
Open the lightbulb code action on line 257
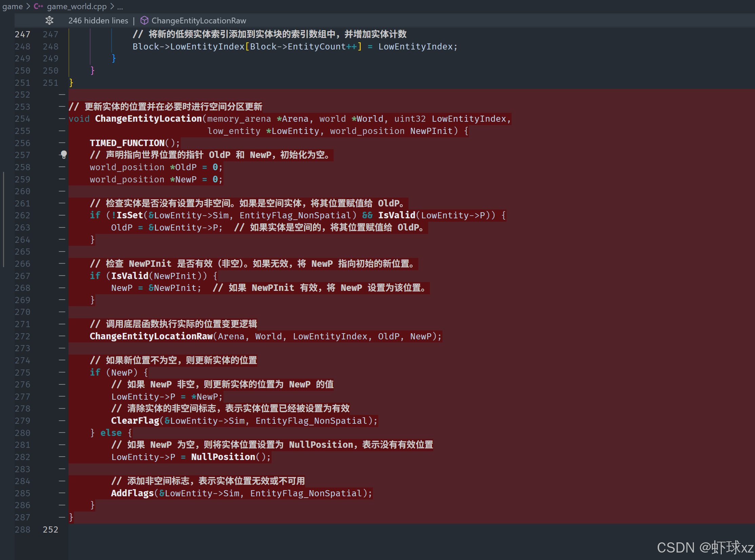[64, 155]
